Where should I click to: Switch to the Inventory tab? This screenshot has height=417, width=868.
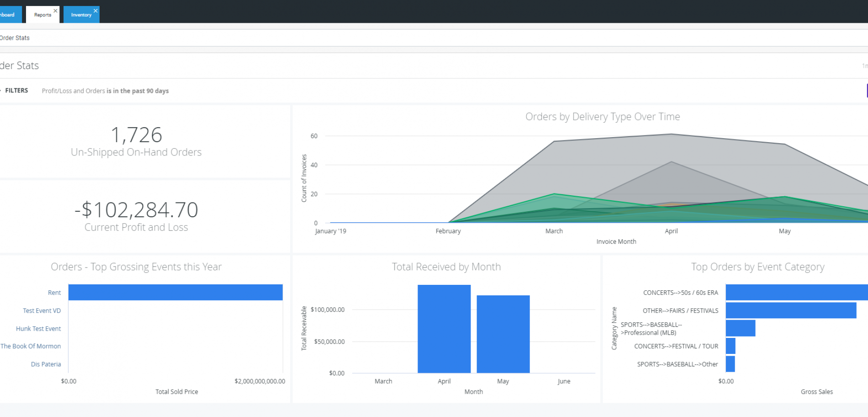tap(81, 14)
